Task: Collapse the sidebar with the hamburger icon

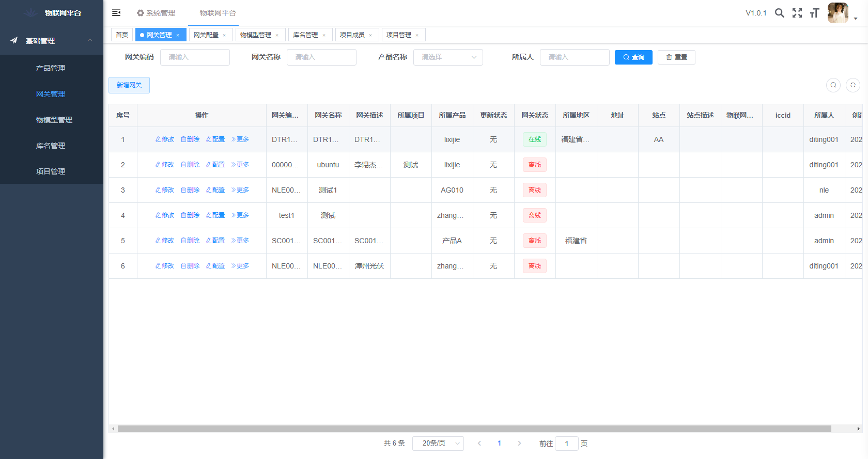Action: [x=116, y=12]
